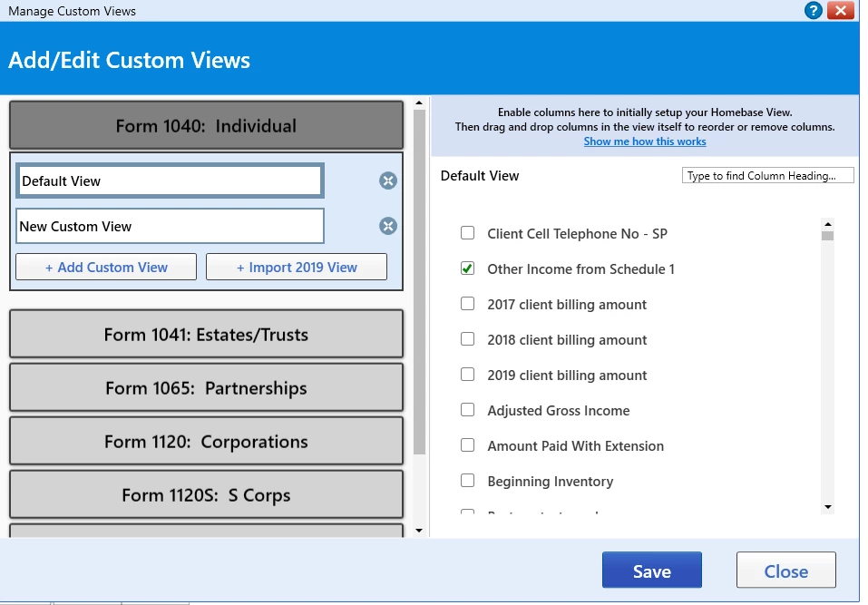Expand Form 1120S: S Corps section
868x605 pixels.
(206, 495)
